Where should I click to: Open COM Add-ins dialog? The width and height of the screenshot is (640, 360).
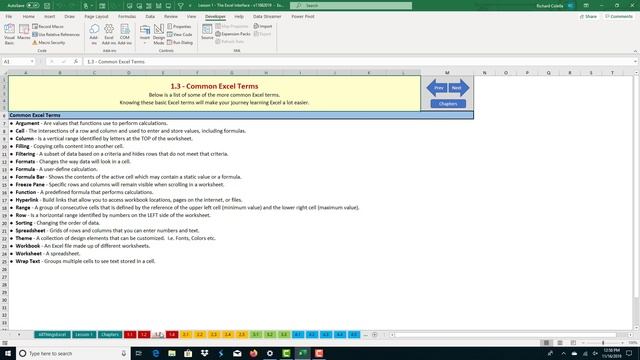(x=125, y=34)
